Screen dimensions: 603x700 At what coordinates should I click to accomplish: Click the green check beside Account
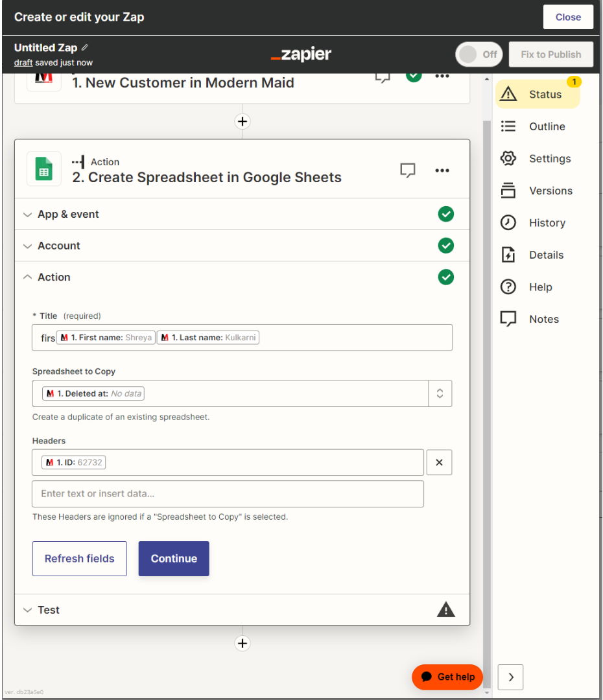[x=446, y=246]
